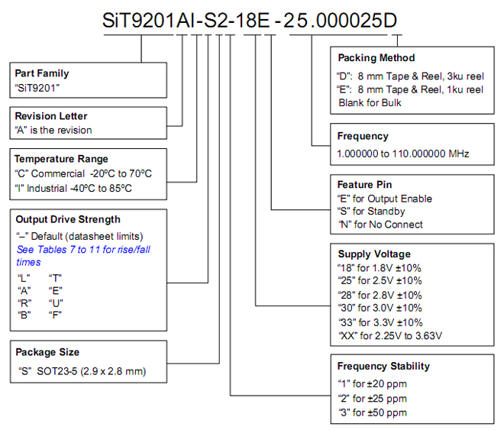The image size is (504, 430).
Task: Click the "XX" for 2.25V to 3.63V line
Action: click(x=390, y=336)
